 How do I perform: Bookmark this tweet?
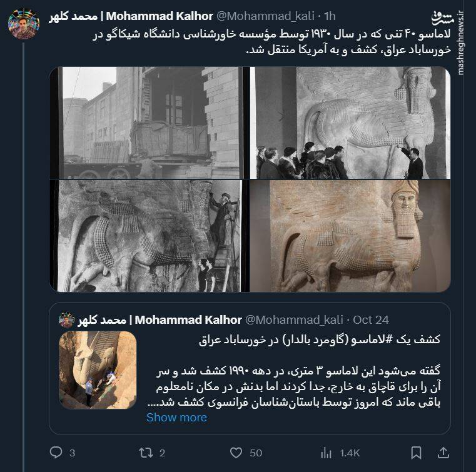click(x=416, y=453)
